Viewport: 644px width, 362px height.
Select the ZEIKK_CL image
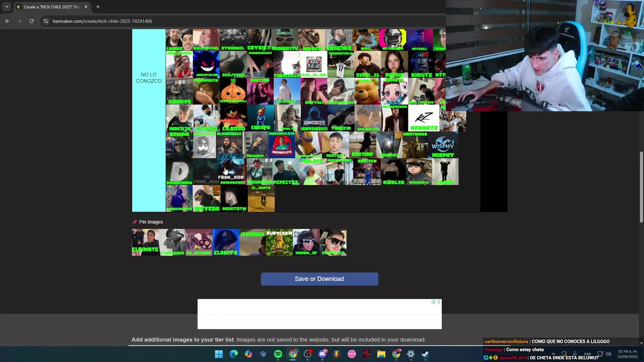pyautogui.click(x=367, y=65)
